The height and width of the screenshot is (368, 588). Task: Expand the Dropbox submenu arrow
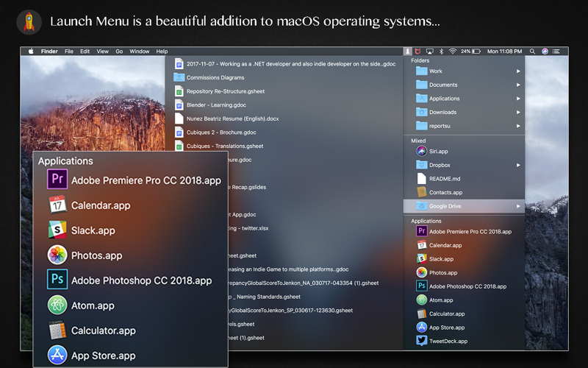tap(518, 165)
